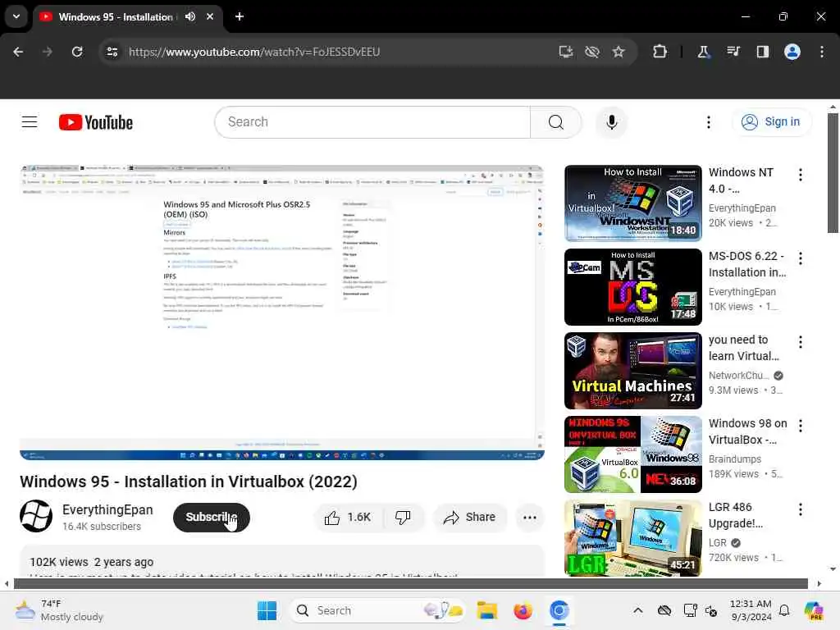Click the Subscribe button
840x630 pixels.
click(x=212, y=518)
